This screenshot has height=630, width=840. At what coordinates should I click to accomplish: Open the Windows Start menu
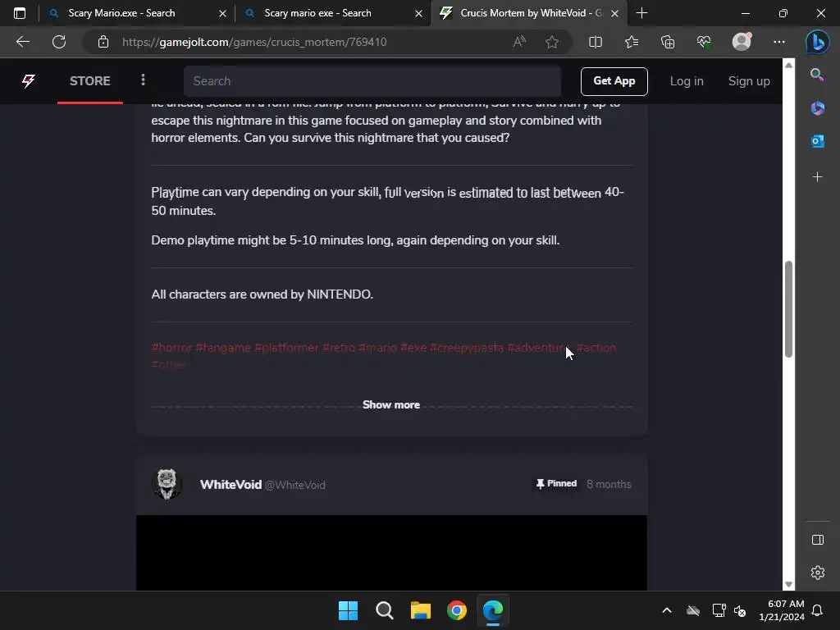348,610
